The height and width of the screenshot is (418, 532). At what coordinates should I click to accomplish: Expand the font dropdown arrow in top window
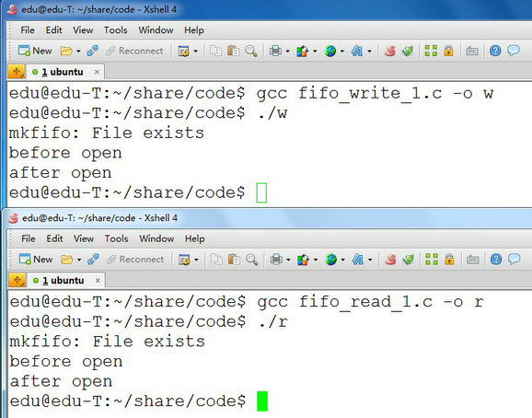369,52
